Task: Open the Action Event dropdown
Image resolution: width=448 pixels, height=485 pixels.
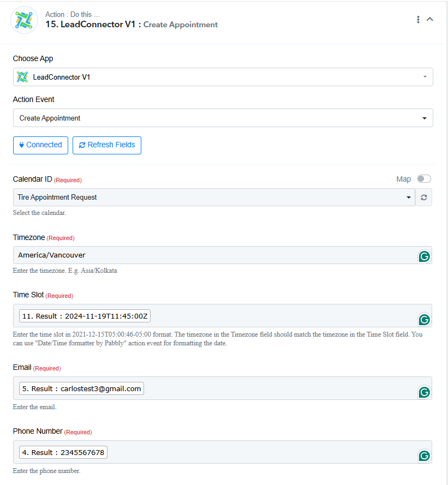Action: point(223,118)
